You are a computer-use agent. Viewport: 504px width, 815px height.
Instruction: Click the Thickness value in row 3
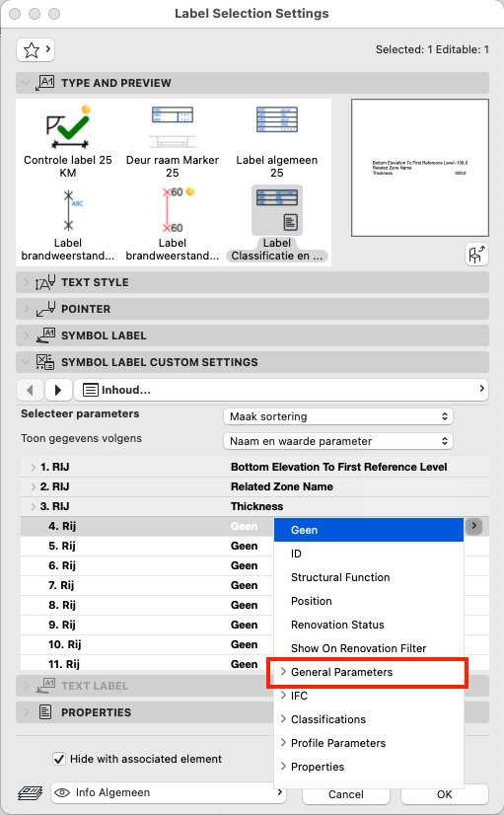point(256,507)
